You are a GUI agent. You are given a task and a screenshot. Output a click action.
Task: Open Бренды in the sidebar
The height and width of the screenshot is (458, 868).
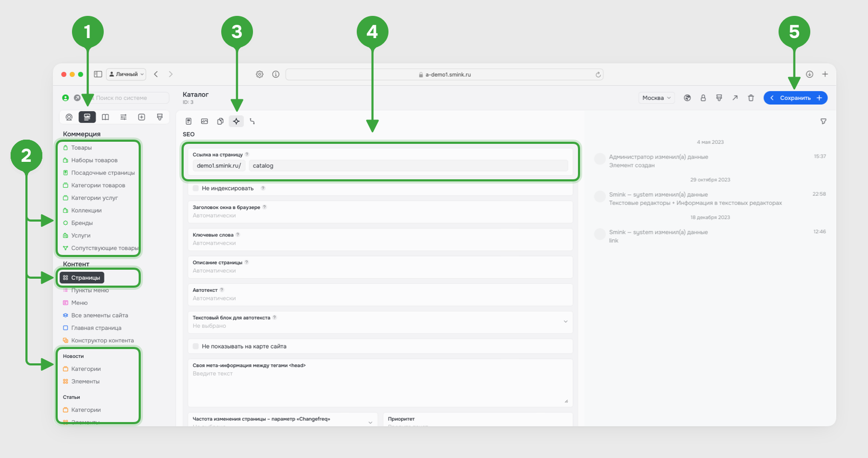[82, 223]
